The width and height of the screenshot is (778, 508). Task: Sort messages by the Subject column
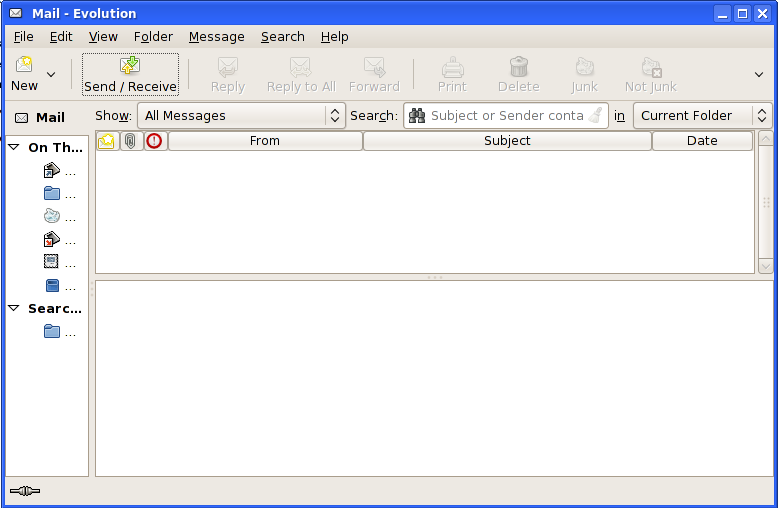pos(507,141)
